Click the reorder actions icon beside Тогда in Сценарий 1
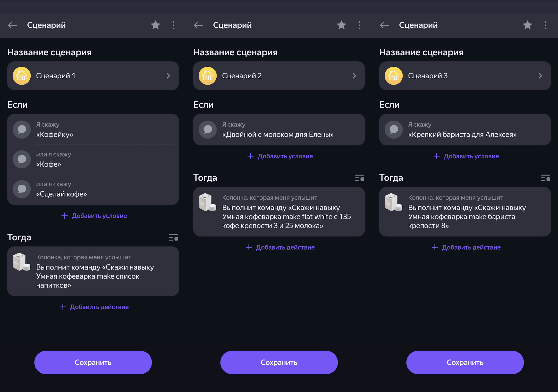This screenshot has width=558, height=392. [x=174, y=237]
